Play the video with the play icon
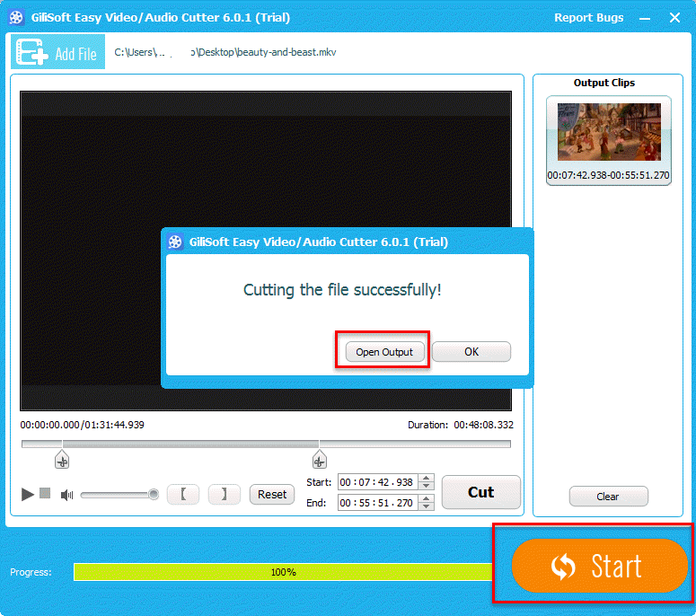The height and width of the screenshot is (616, 696). click(28, 494)
